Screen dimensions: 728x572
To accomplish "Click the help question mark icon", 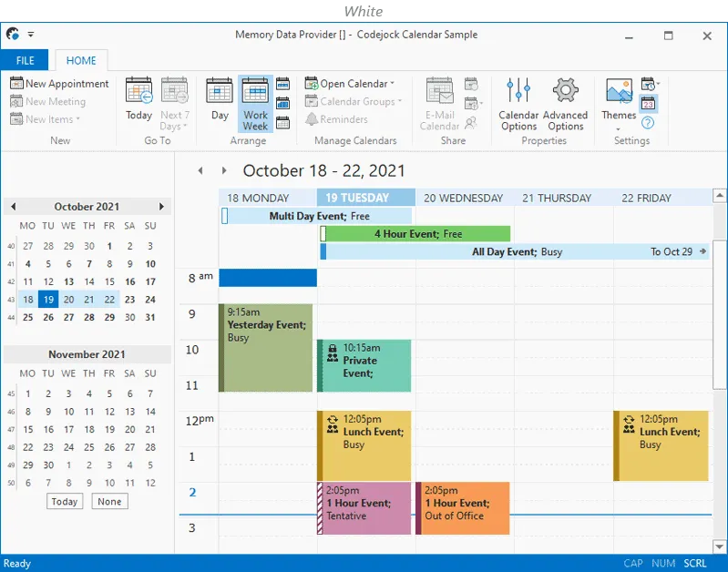I will [648, 123].
